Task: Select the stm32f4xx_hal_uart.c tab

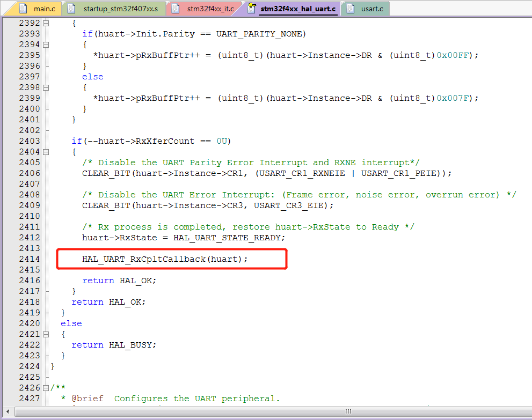Action: (293, 9)
